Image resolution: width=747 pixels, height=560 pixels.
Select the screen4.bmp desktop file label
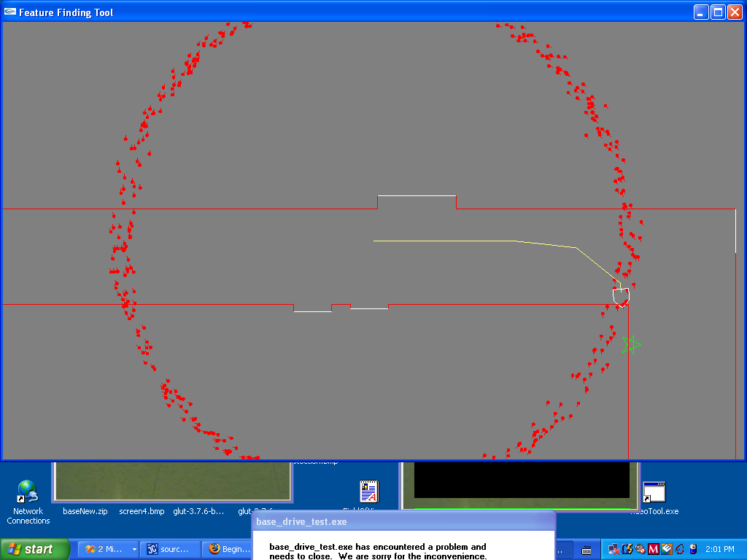142,511
